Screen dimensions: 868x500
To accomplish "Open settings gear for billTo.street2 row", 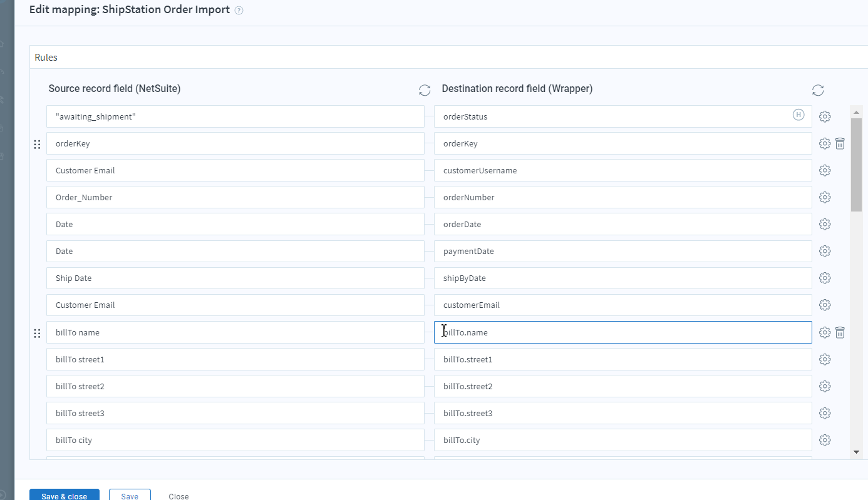I will tap(825, 387).
